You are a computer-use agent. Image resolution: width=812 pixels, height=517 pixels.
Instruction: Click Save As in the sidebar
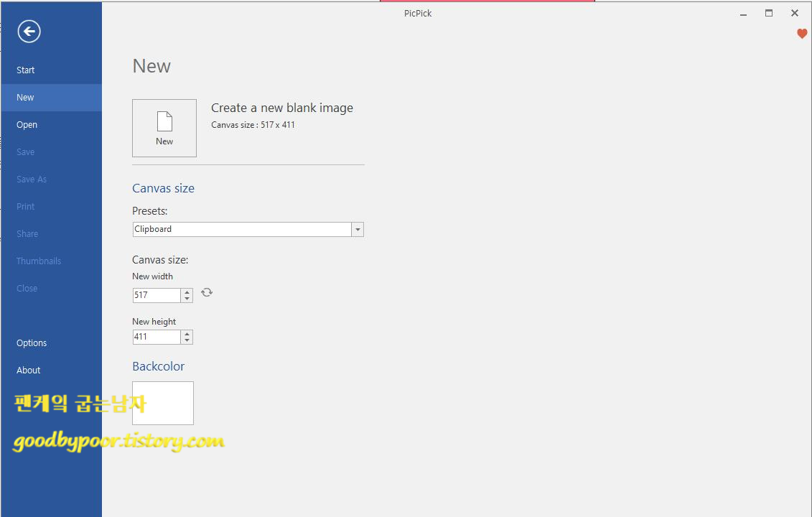pos(51,180)
